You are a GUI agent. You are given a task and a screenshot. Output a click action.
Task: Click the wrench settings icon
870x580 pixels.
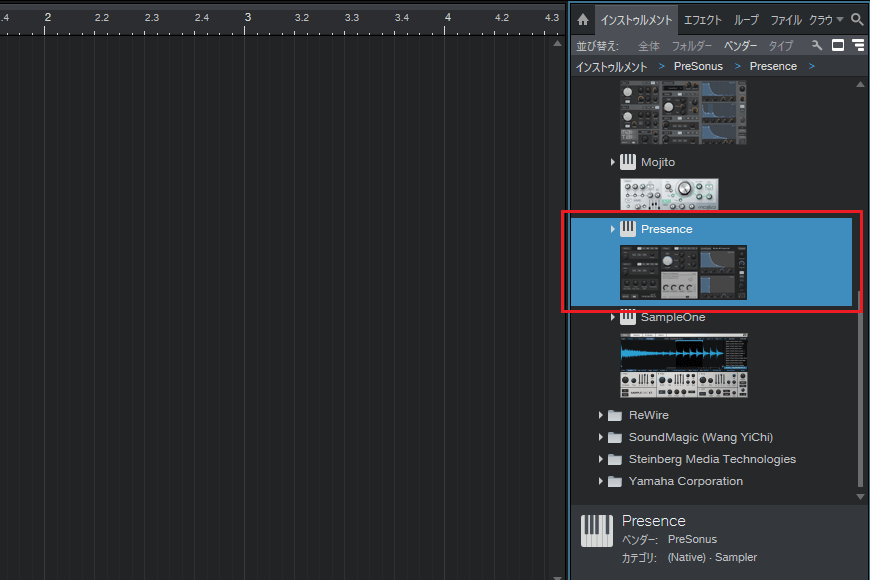click(x=817, y=46)
